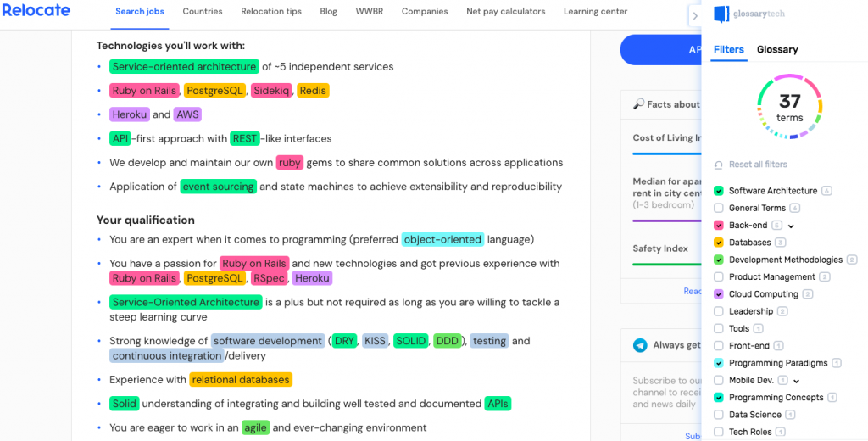Viewport: 868px width, 441px height.
Task: Check the Data Science filter
Action: [x=719, y=415]
